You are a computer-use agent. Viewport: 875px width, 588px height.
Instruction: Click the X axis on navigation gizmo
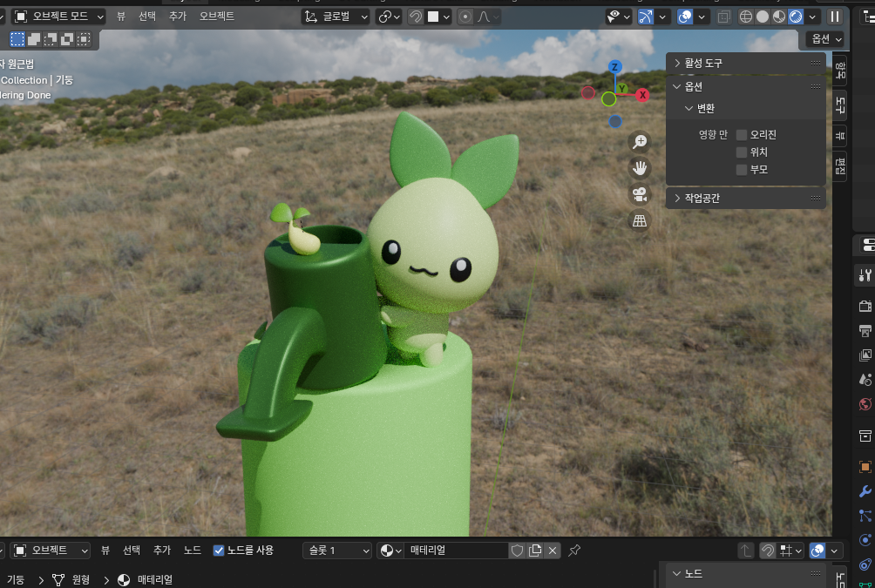pos(643,95)
